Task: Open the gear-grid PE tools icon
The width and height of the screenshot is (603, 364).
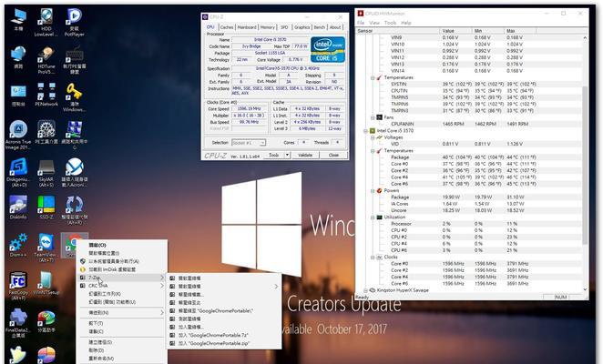Action: [46, 133]
